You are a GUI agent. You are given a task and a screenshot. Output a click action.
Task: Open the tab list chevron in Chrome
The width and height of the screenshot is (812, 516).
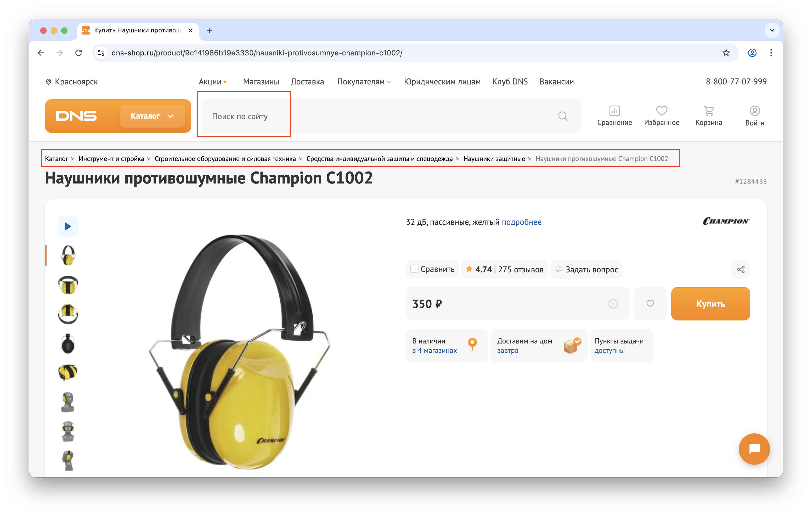[x=772, y=30]
